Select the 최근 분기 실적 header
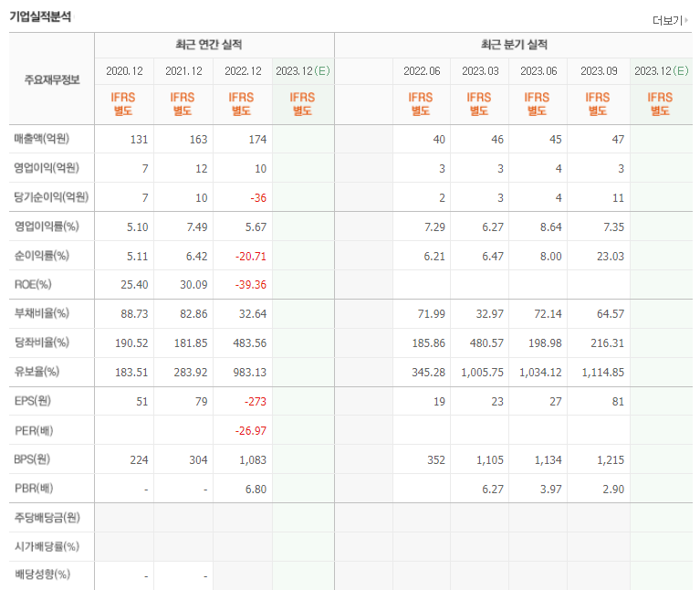The height and width of the screenshot is (590, 700). (x=514, y=44)
